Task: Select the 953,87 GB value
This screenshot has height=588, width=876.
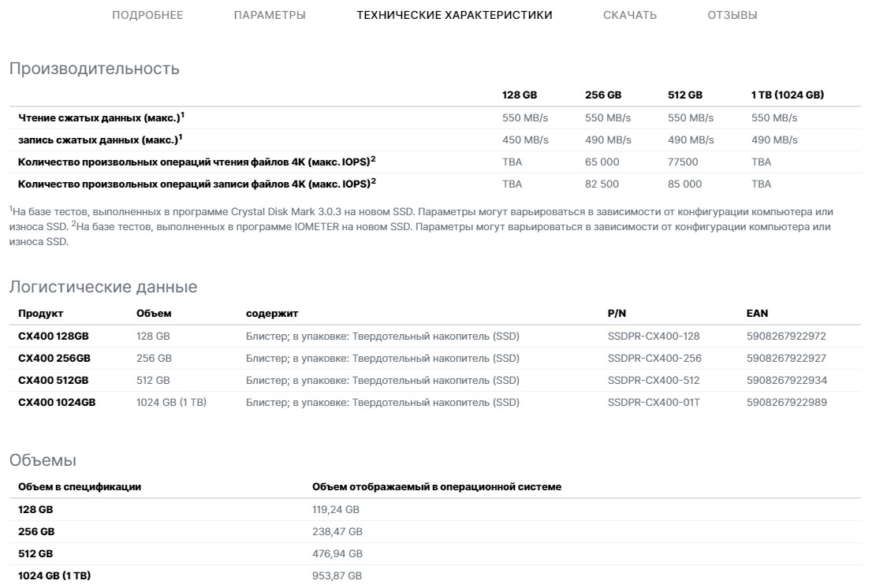Action: point(337,575)
